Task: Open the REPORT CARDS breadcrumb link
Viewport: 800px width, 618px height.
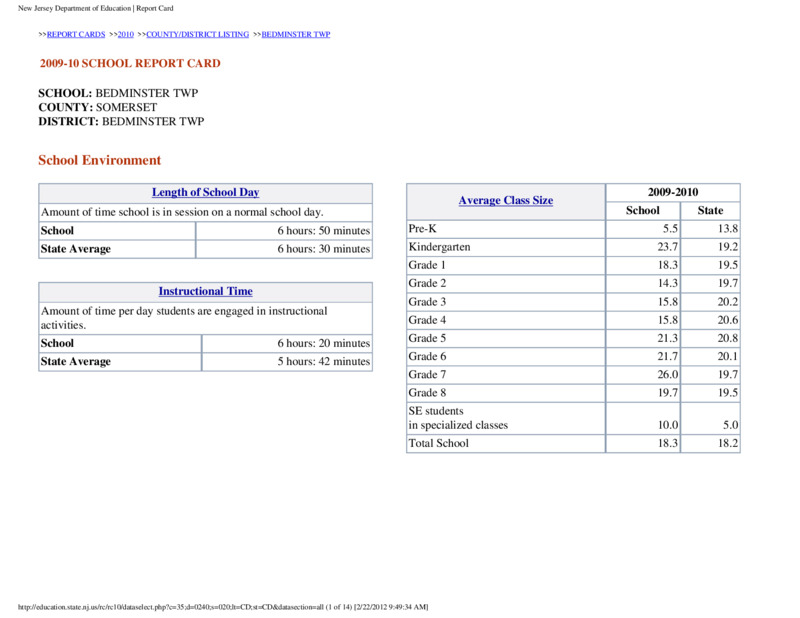Action: click(76, 34)
